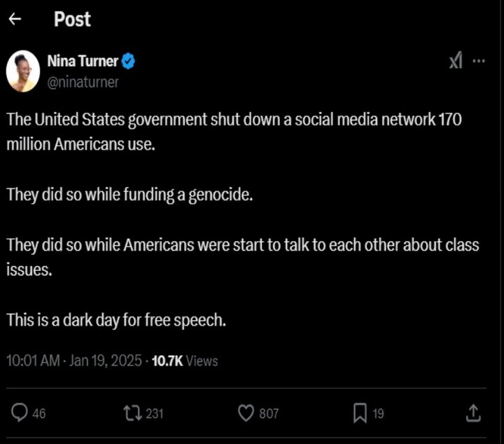The image size is (504, 444).
Task: Click the 10:01 AM Jan 19, 2025 timestamp
Action: point(73,361)
